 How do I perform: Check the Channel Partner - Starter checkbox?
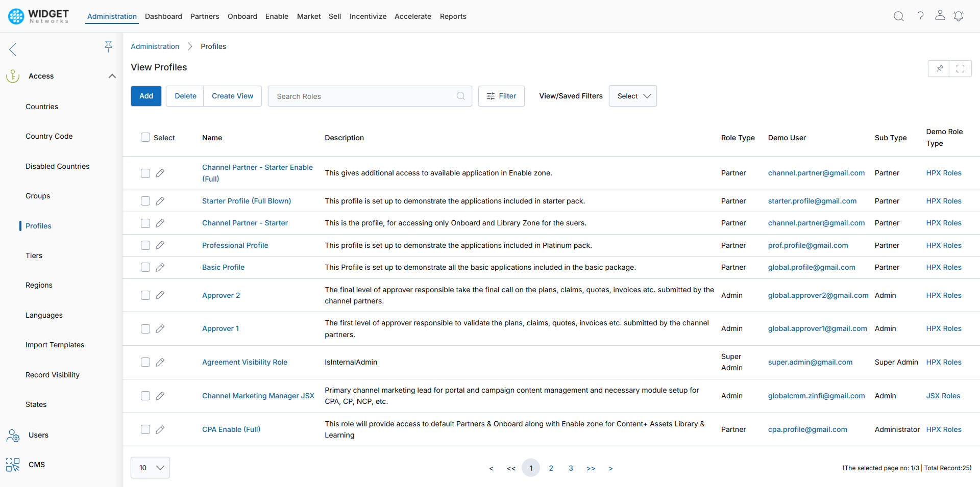click(x=145, y=223)
